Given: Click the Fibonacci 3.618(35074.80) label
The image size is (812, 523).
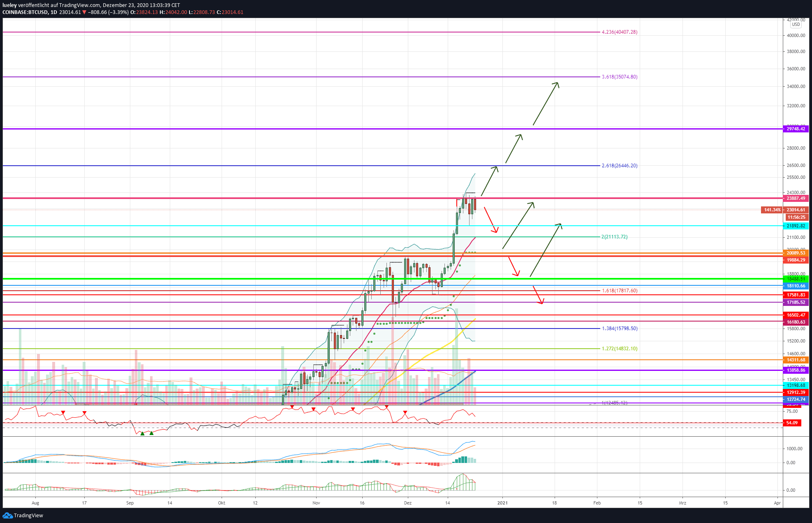Looking at the screenshot, I should 619,77.
